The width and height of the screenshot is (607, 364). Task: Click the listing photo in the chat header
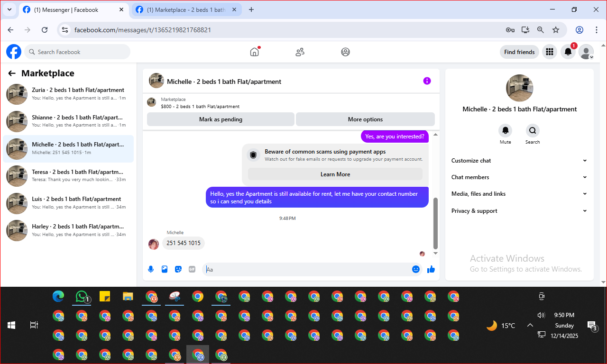(x=156, y=81)
